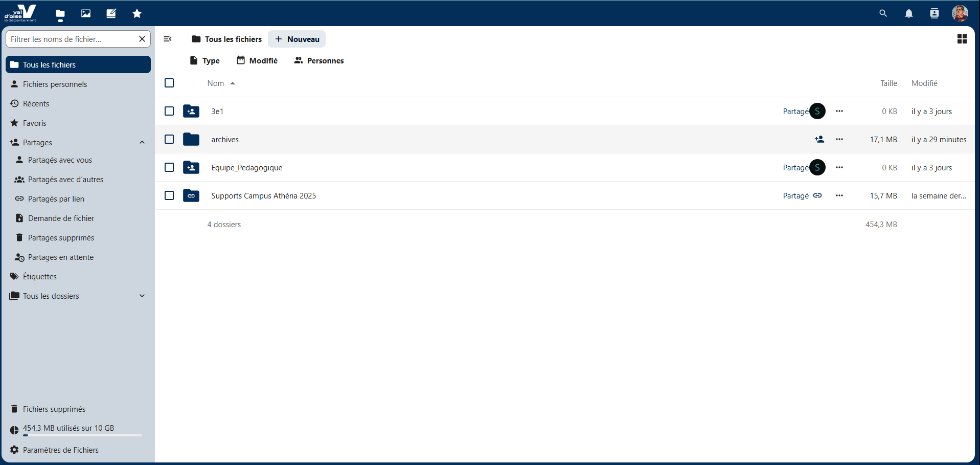980x465 pixels.
Task: Open folder named archives
Action: pos(225,139)
